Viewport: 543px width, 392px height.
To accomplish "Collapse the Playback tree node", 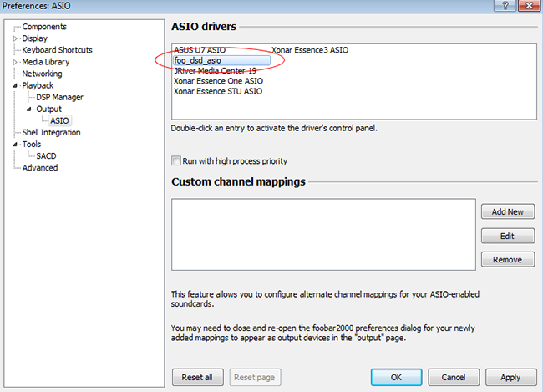I will point(15,86).
